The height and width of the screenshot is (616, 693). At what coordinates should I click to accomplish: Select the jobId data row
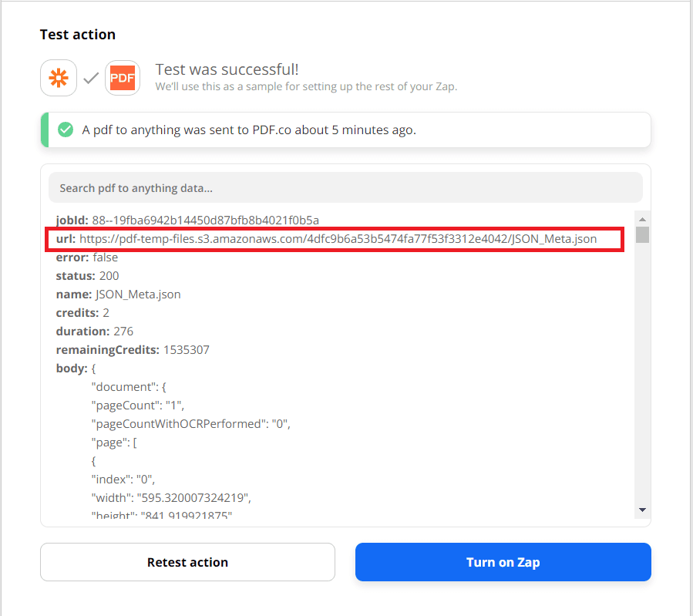(187, 220)
